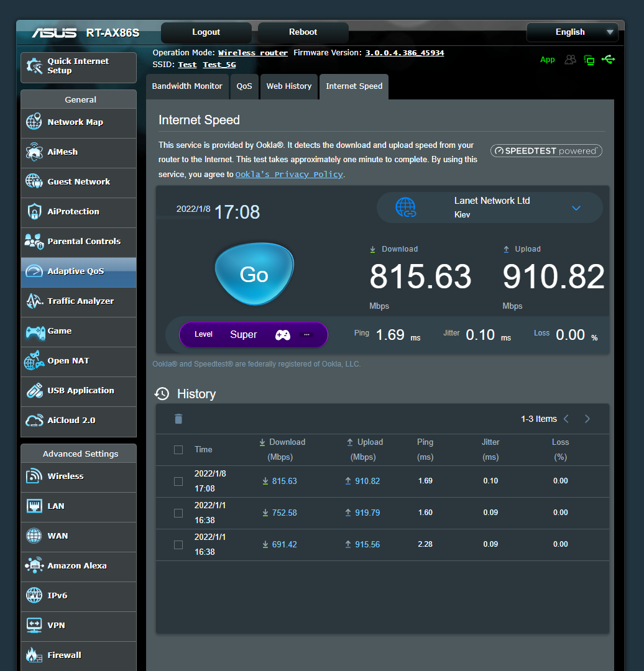Open the English language dropdown
Viewport: 644px width, 671px height.
click(572, 32)
